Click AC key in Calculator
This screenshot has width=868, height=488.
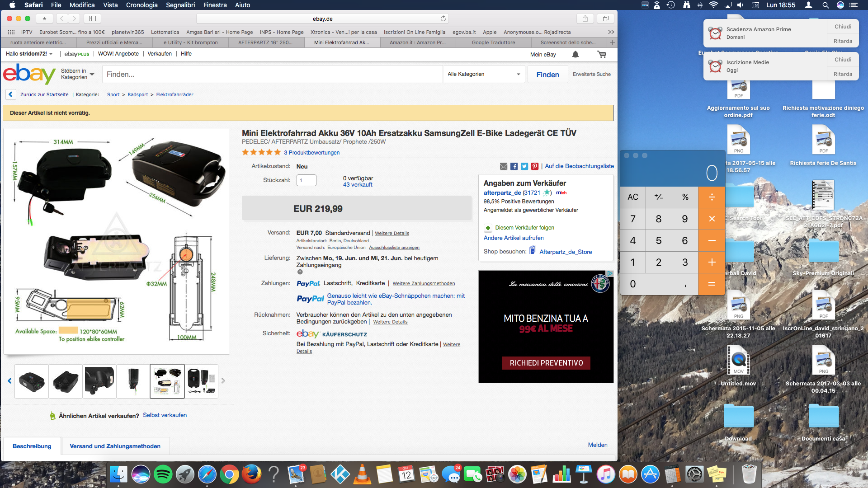point(633,197)
